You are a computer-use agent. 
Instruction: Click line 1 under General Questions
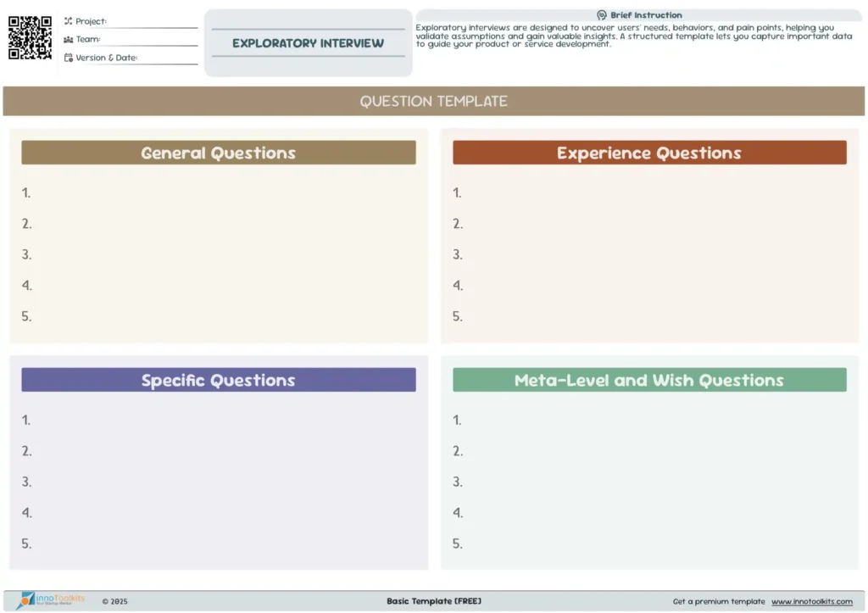[220, 193]
